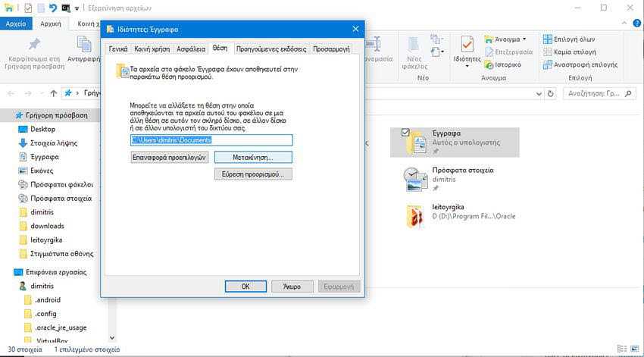Click the undo icon in quick access toolbar
Screen dimensions: 644x357
click(52, 8)
